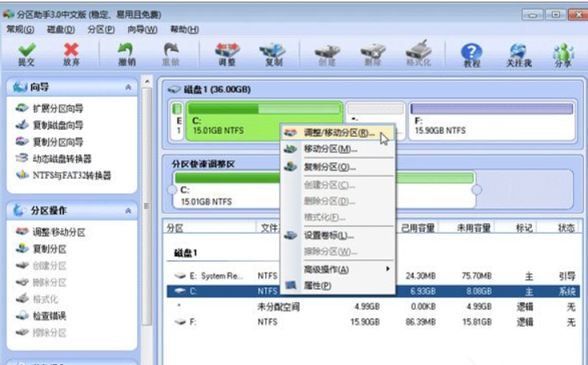The height and width of the screenshot is (365, 588).
Task: Choose 属性(P) in the context menu
Action: pyautogui.click(x=337, y=286)
